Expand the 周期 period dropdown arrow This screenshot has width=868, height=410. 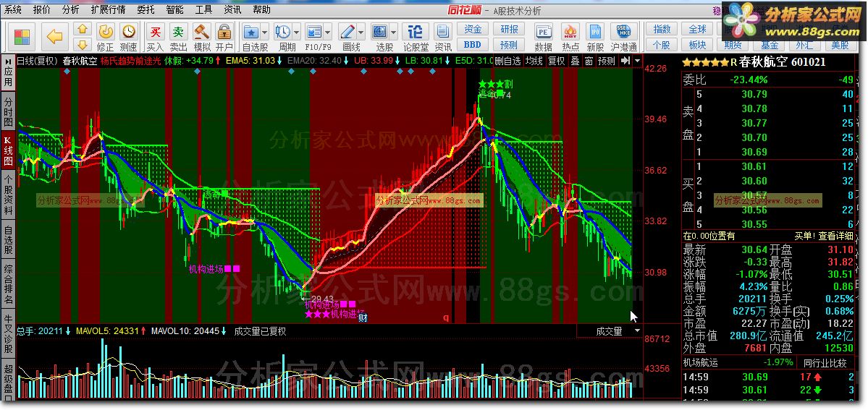pos(296,32)
